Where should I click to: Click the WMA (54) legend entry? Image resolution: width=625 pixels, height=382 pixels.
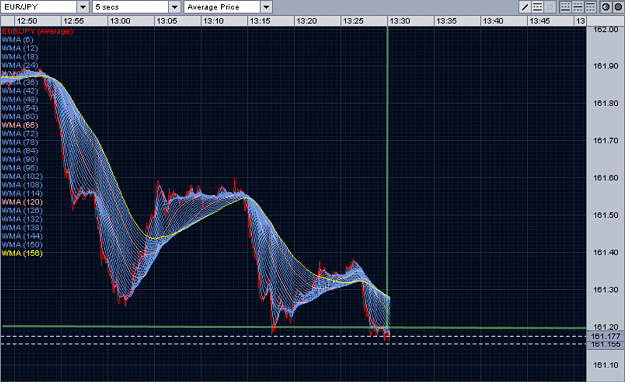[20, 108]
